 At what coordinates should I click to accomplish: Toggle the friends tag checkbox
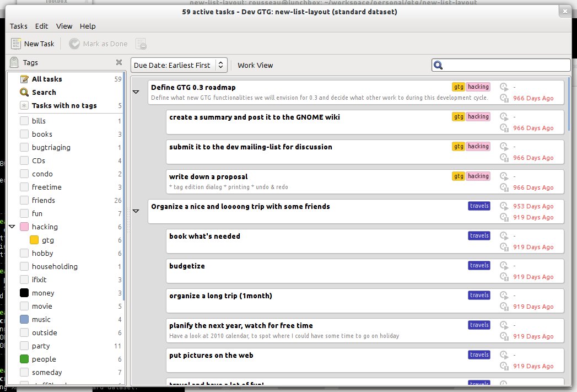[24, 200]
